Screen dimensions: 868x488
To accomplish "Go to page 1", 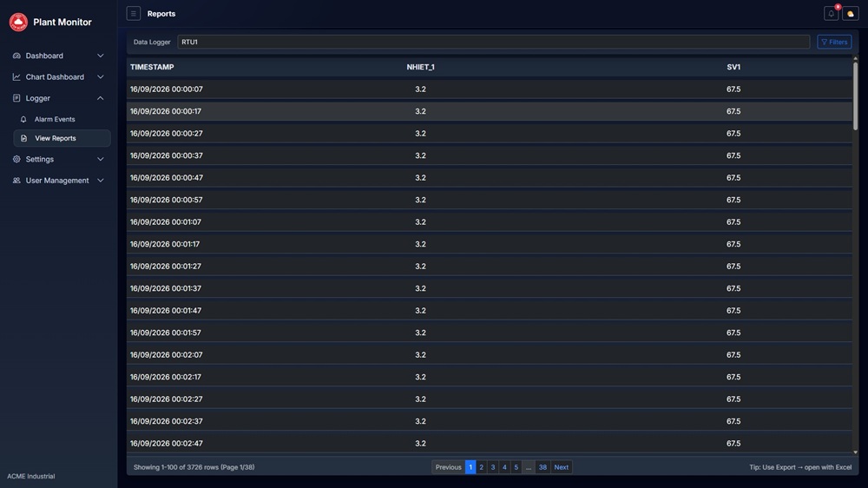I will pos(470,467).
